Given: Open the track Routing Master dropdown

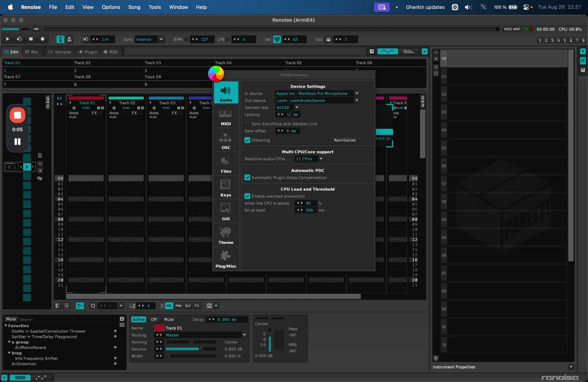Looking at the screenshot, I should [206, 335].
